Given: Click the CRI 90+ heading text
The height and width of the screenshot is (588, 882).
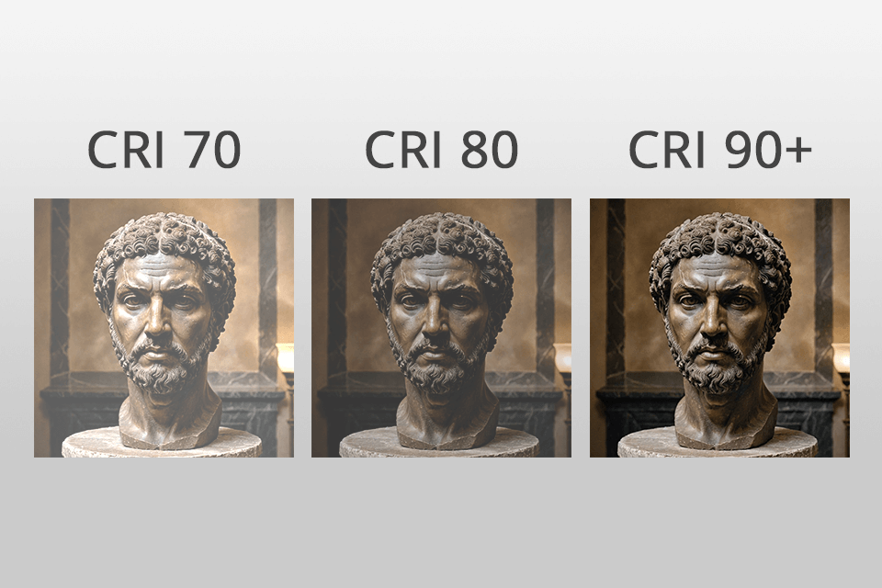Looking at the screenshot, I should click(720, 150).
